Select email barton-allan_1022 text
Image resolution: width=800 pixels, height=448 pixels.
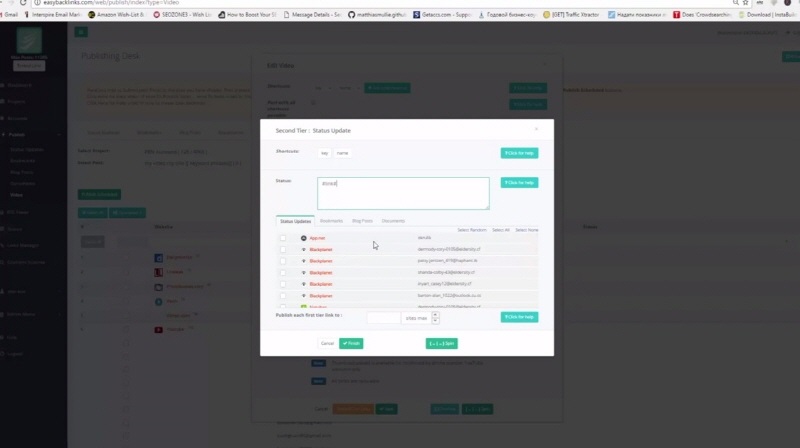(x=449, y=295)
